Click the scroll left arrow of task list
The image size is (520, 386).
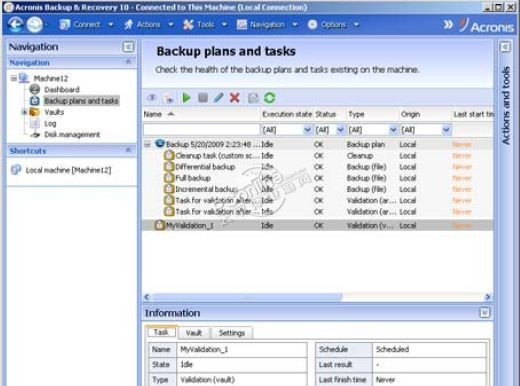(x=147, y=297)
